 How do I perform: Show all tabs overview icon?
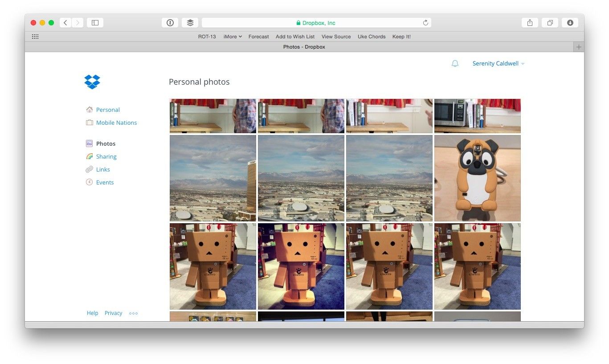(550, 23)
